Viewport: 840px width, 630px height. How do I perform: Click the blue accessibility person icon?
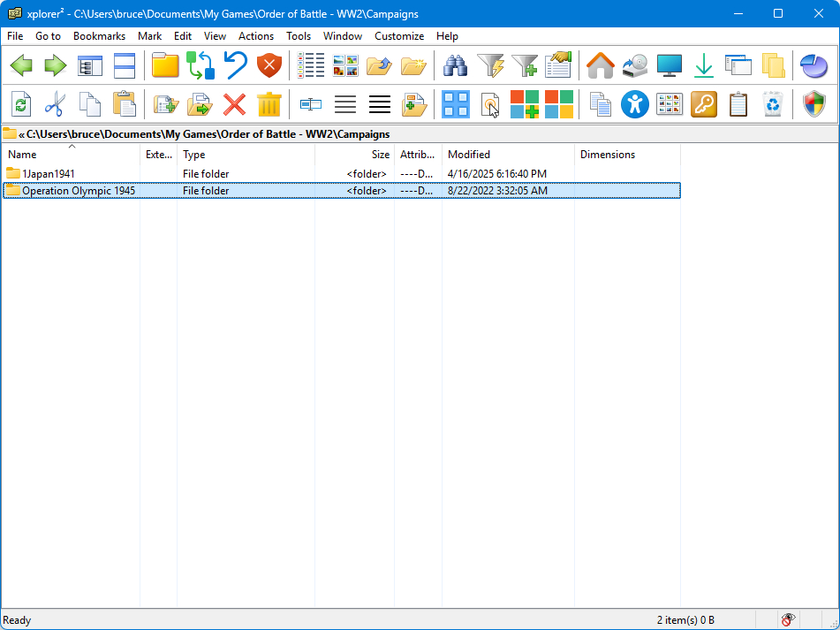(x=635, y=104)
